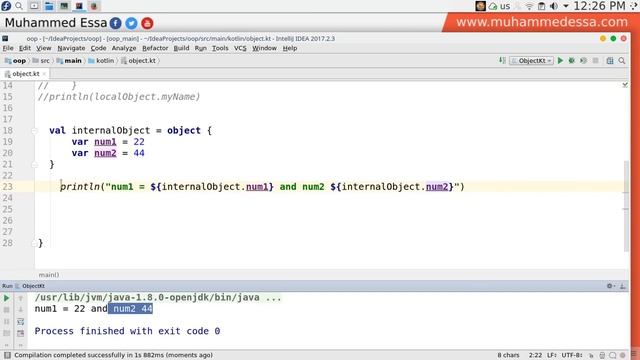
Task: Open the ObjectKt run configuration dropdown
Action: 531,60
